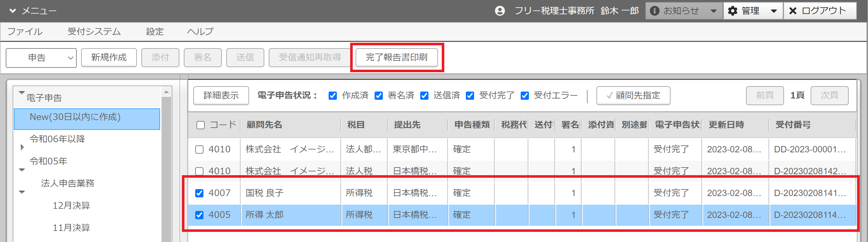Click the 新規作成 button
This screenshot has height=242, width=868.
point(109,58)
